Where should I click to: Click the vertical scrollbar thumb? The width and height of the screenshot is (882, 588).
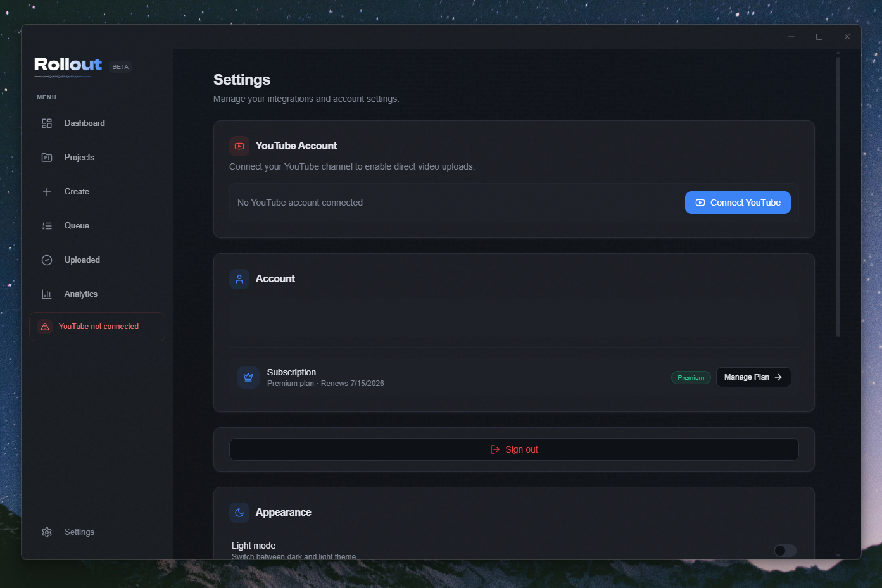click(838, 196)
